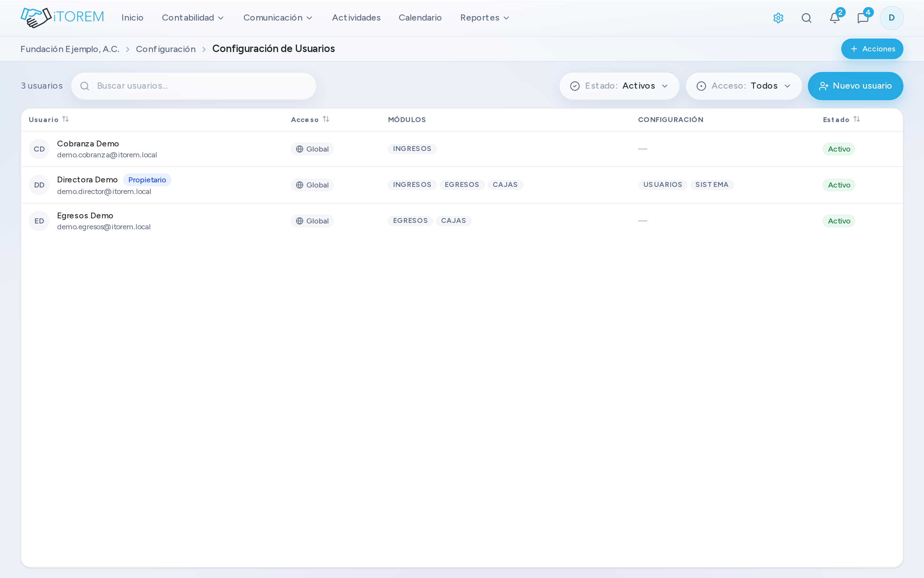Click the check-circle icon in Estado filter
This screenshot has width=924, height=578.
click(575, 86)
